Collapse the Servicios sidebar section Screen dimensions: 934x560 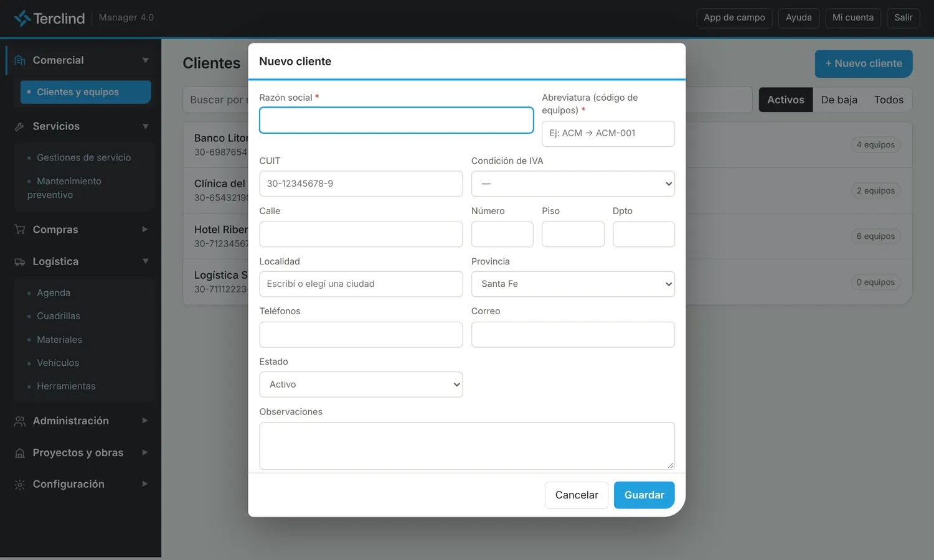pyautogui.click(x=145, y=126)
